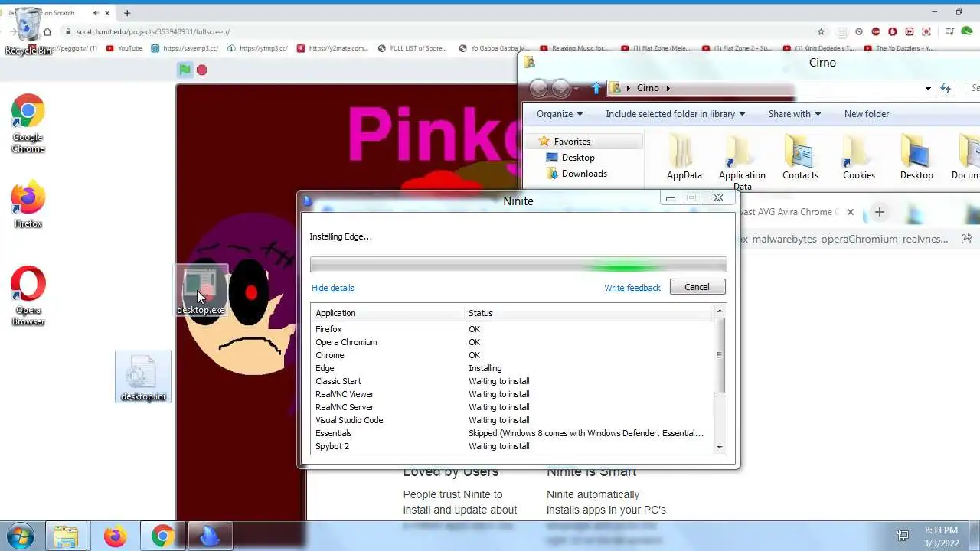This screenshot has width=980, height=551.
Task: Open the network tray icon
Action: coord(903,536)
